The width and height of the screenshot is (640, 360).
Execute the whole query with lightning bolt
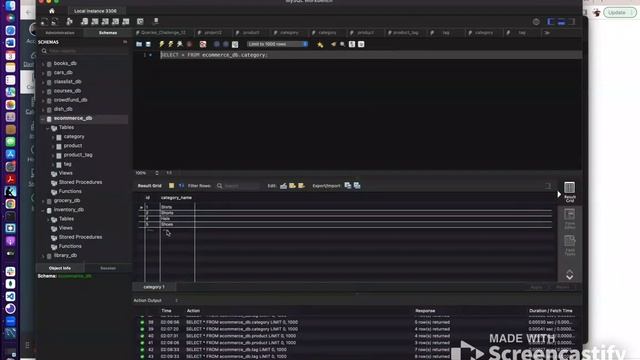coord(162,44)
